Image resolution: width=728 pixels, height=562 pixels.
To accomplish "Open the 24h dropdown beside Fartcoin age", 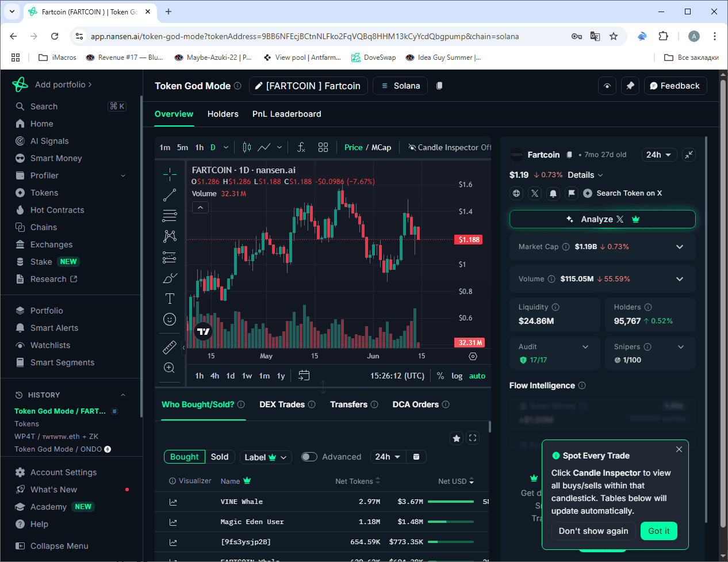I will pos(658,155).
